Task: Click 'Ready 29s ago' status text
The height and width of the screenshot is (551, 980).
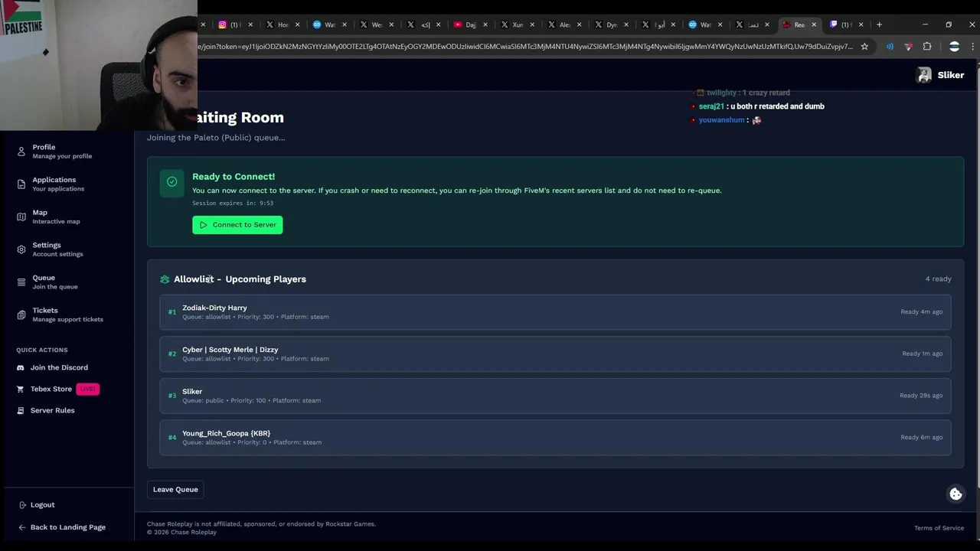Action: point(921,396)
